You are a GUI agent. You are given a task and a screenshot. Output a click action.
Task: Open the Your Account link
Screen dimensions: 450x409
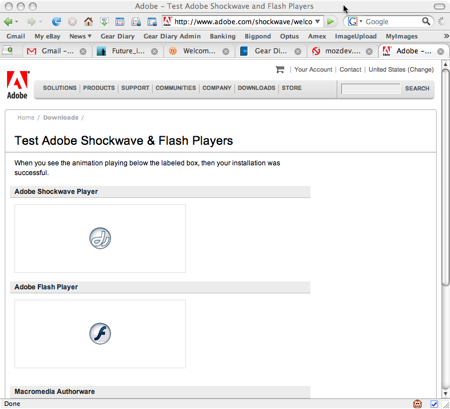pos(313,69)
